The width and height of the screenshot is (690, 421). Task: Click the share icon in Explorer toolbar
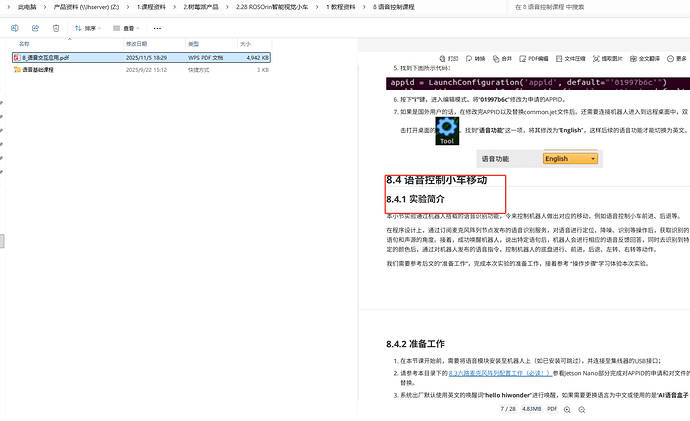pos(35,28)
